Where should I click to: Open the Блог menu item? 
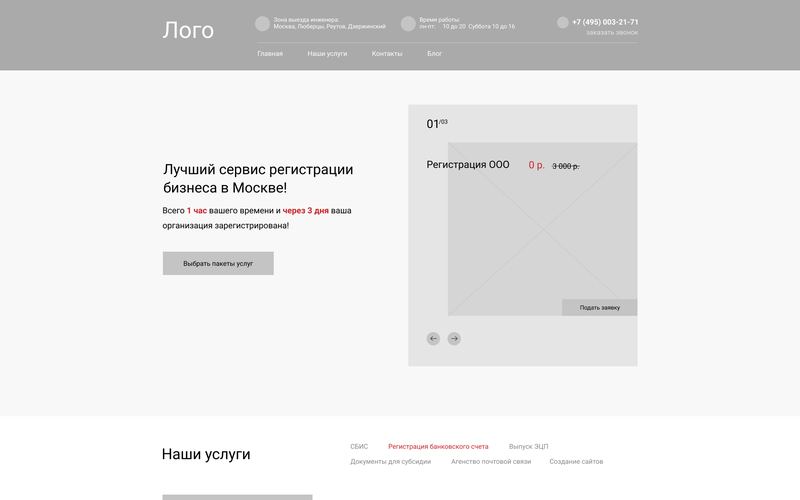(435, 54)
